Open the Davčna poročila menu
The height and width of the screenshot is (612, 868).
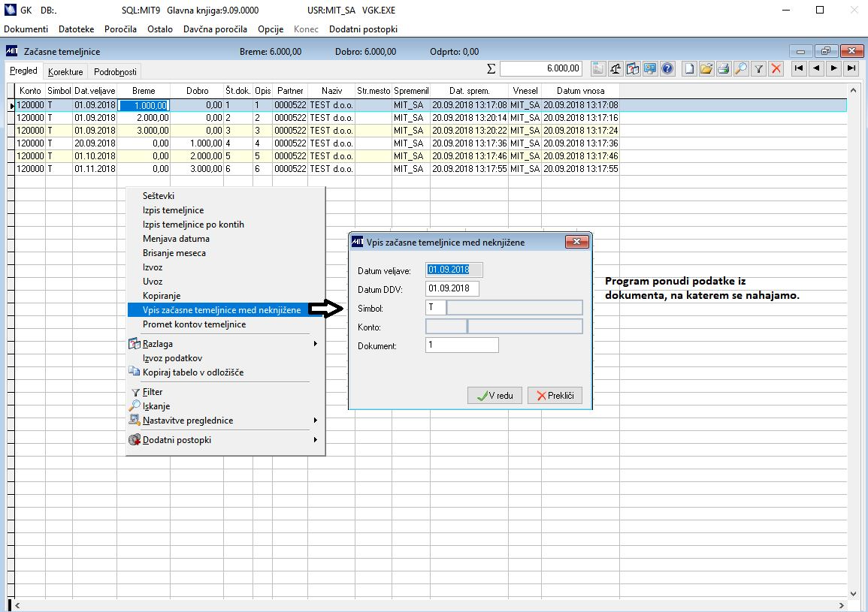pos(215,29)
